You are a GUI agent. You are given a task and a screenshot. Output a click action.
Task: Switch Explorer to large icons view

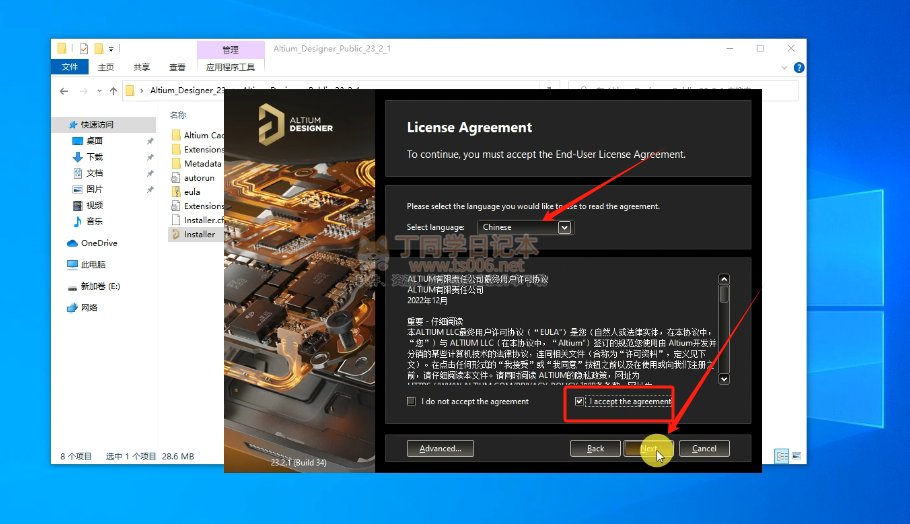[x=796, y=456]
